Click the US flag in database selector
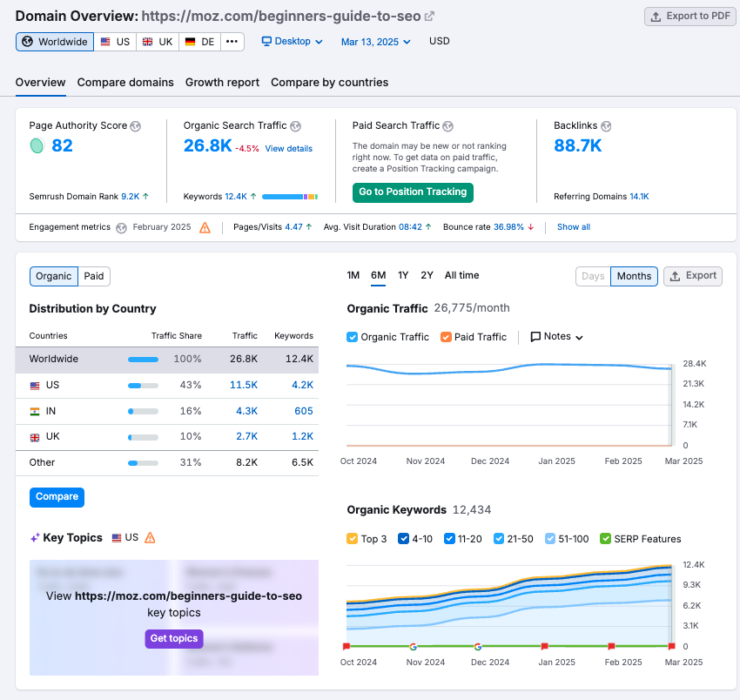 coord(105,42)
